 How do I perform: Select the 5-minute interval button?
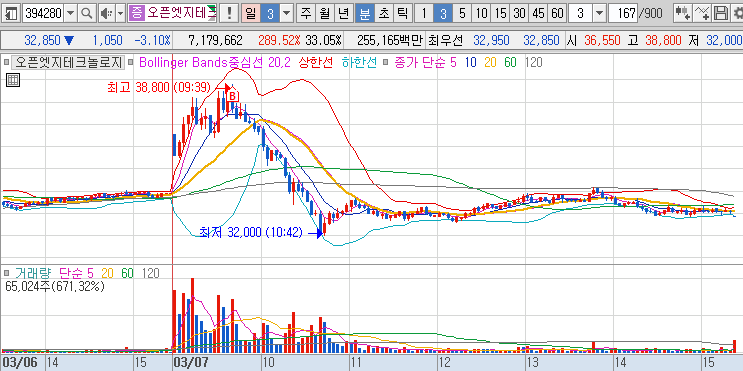pos(462,13)
